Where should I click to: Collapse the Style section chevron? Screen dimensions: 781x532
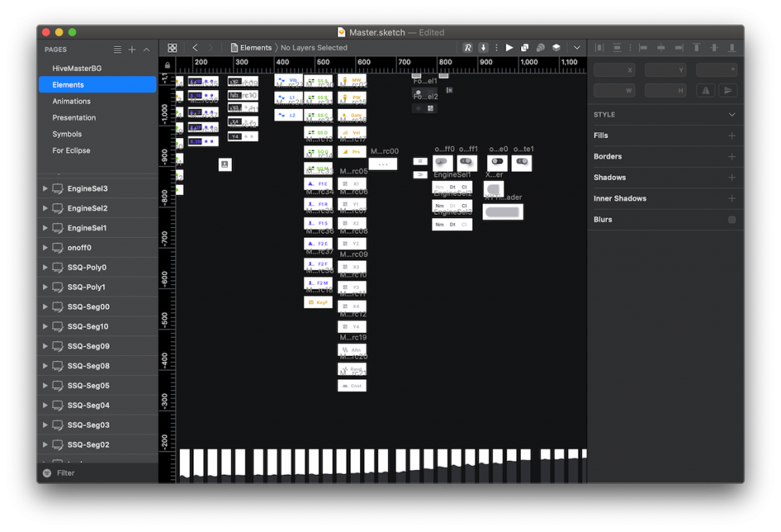coord(731,115)
